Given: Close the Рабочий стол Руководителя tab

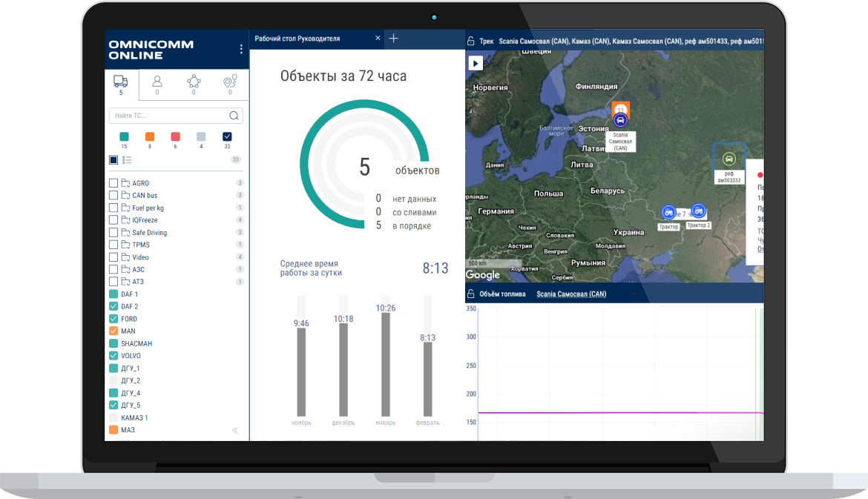Looking at the screenshot, I should coord(378,38).
